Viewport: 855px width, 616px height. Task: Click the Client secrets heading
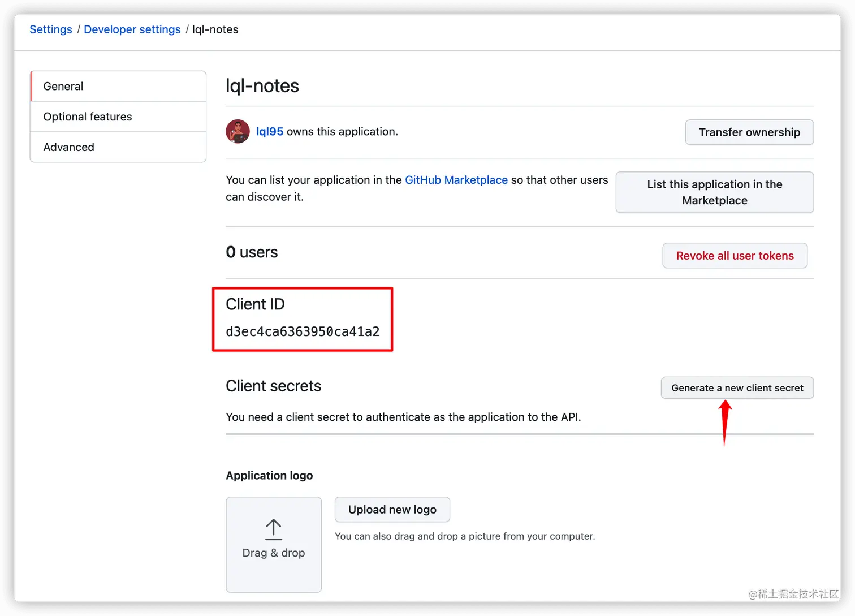point(274,386)
